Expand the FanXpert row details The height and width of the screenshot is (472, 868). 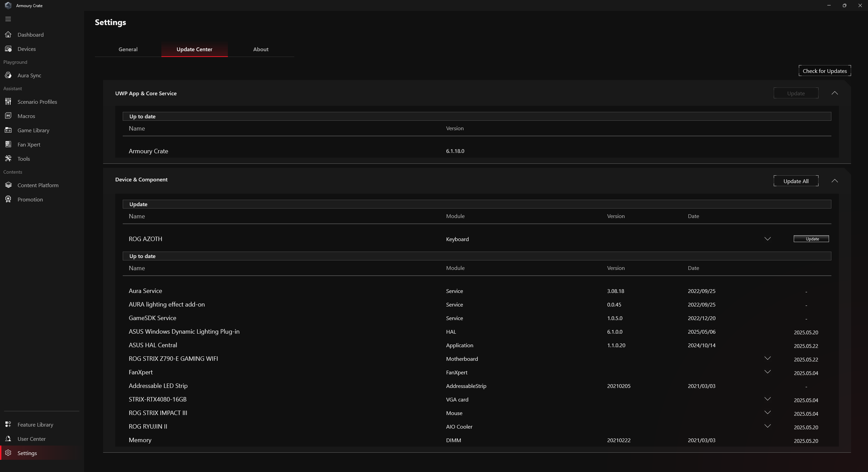768,372
